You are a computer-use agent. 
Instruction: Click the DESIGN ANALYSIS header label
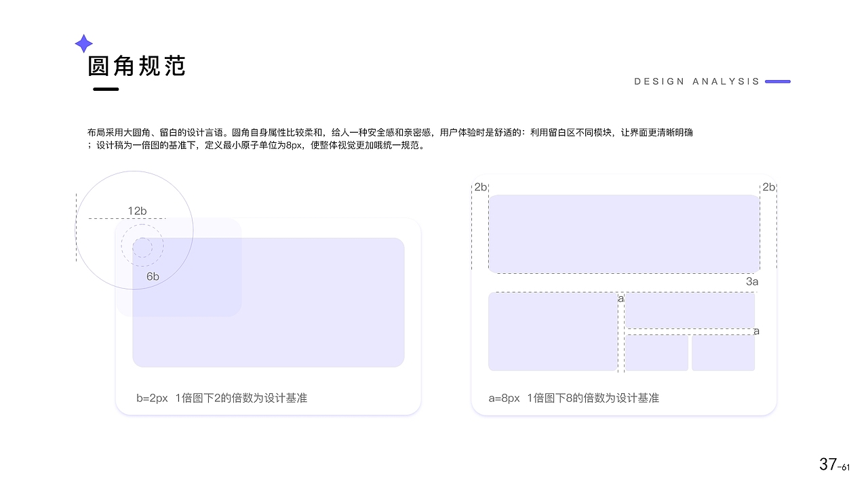click(x=696, y=81)
